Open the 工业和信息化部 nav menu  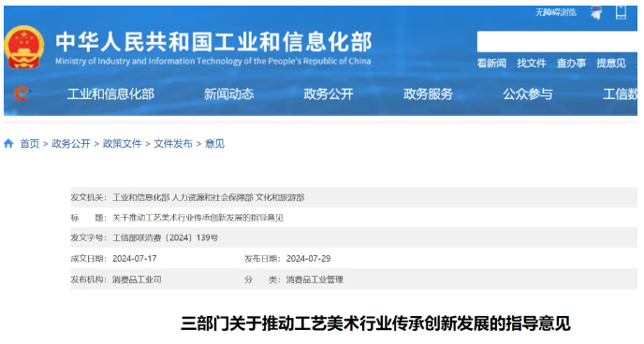point(110,94)
